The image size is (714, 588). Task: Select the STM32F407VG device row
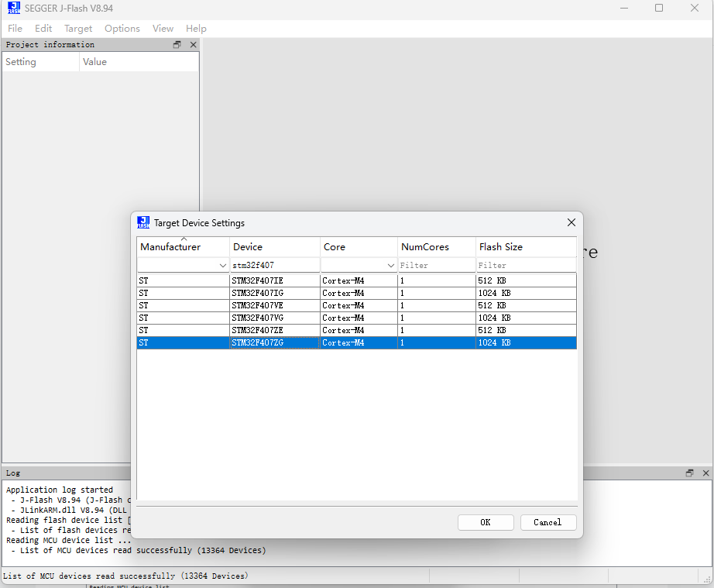click(x=356, y=318)
